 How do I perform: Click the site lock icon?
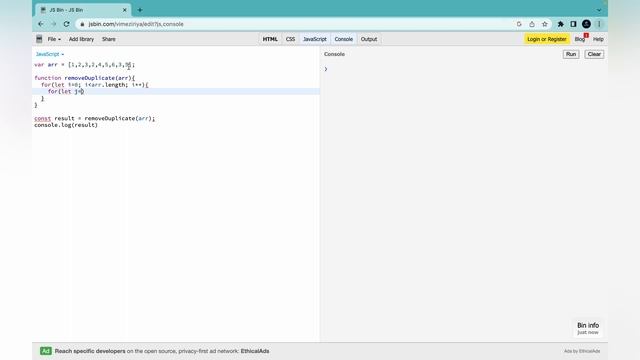[82, 24]
